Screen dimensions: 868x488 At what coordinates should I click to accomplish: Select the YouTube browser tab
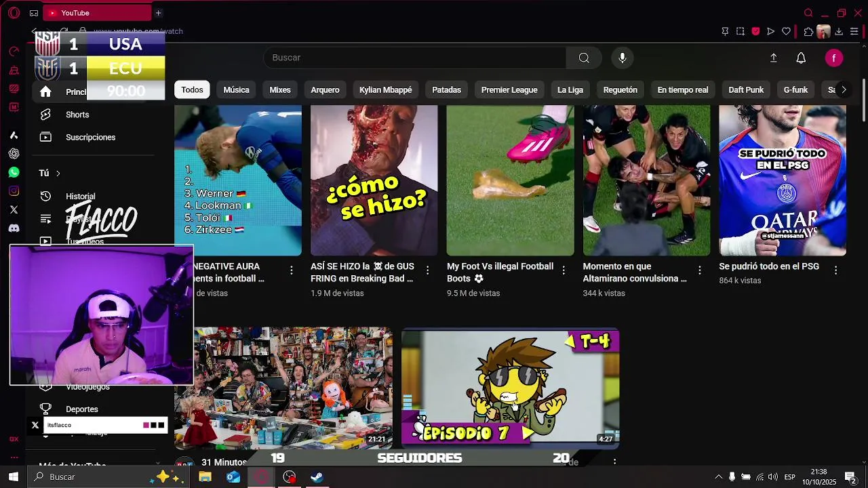click(98, 13)
